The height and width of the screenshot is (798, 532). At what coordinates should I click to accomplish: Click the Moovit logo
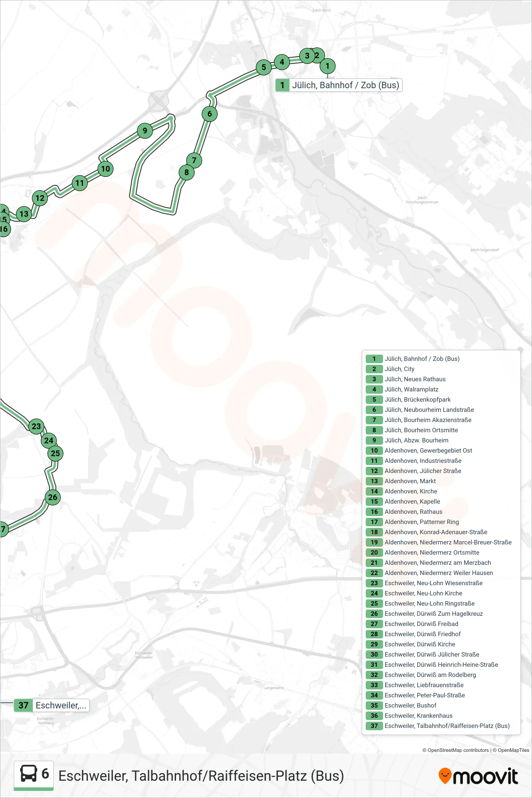[x=478, y=776]
